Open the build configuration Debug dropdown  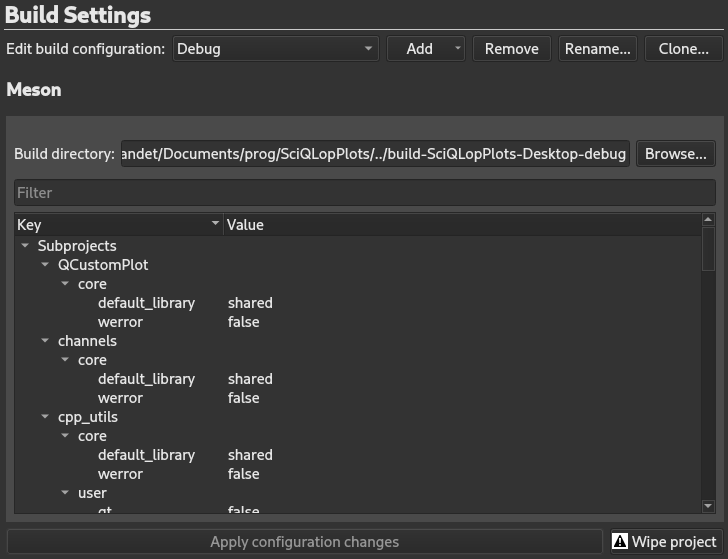276,48
